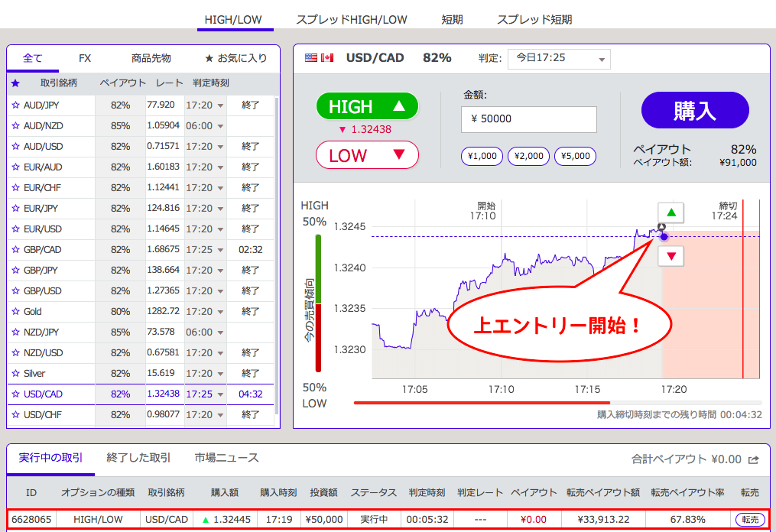
Task: Click the star header column icon
Action: pyautogui.click(x=15, y=83)
